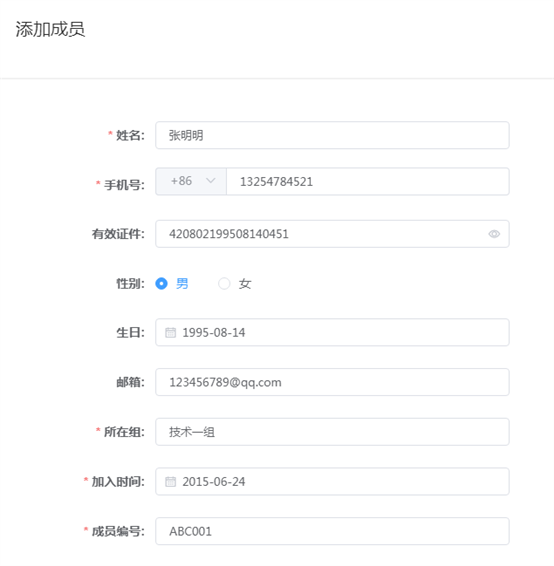
Task: Click the phone number field 13254784521
Action: click(x=368, y=181)
